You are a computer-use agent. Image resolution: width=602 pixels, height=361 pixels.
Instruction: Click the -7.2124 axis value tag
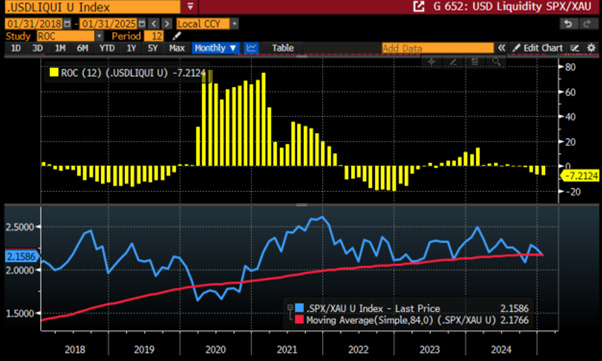pos(581,176)
